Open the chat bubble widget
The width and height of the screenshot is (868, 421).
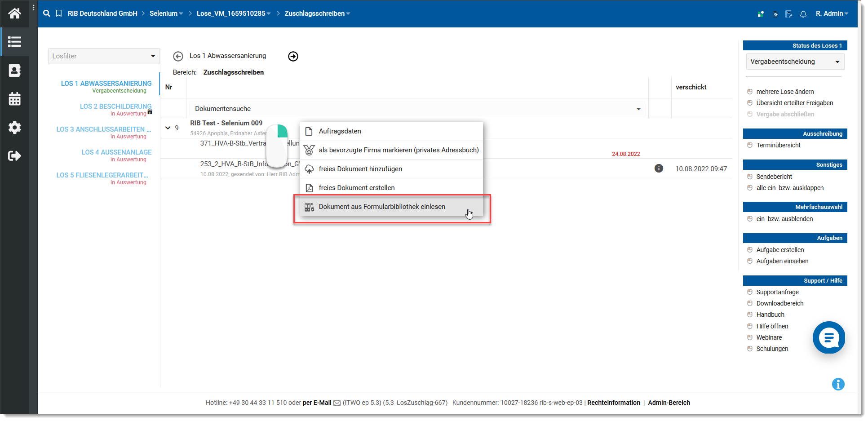(829, 337)
